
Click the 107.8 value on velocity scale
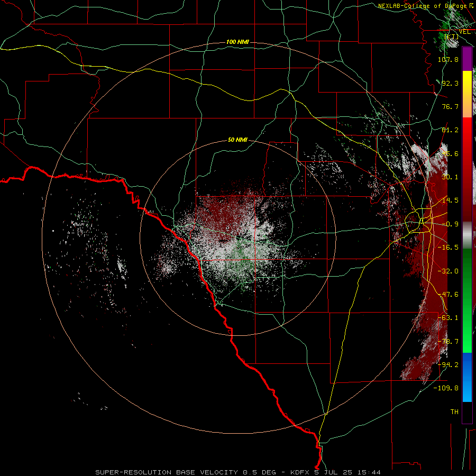[x=448, y=59]
